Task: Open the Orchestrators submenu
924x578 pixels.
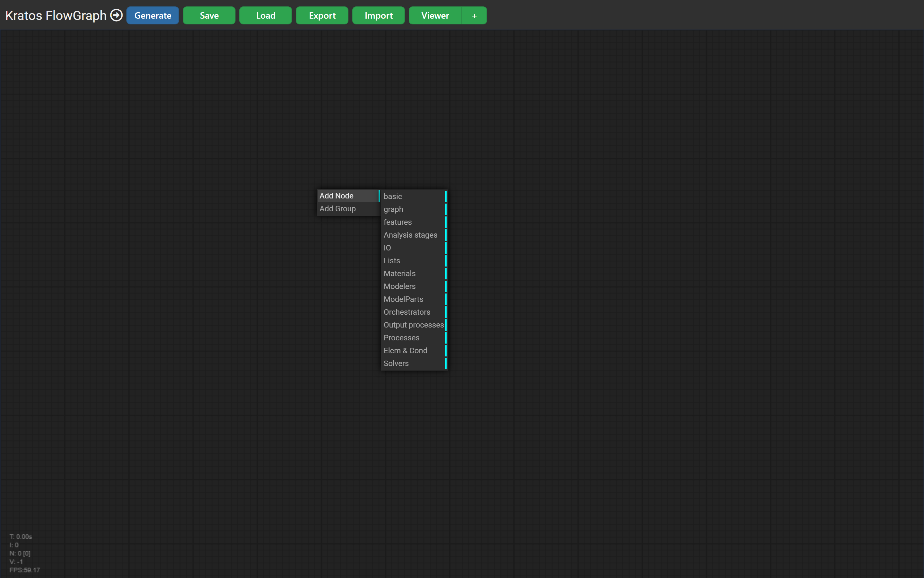Action: (414, 312)
